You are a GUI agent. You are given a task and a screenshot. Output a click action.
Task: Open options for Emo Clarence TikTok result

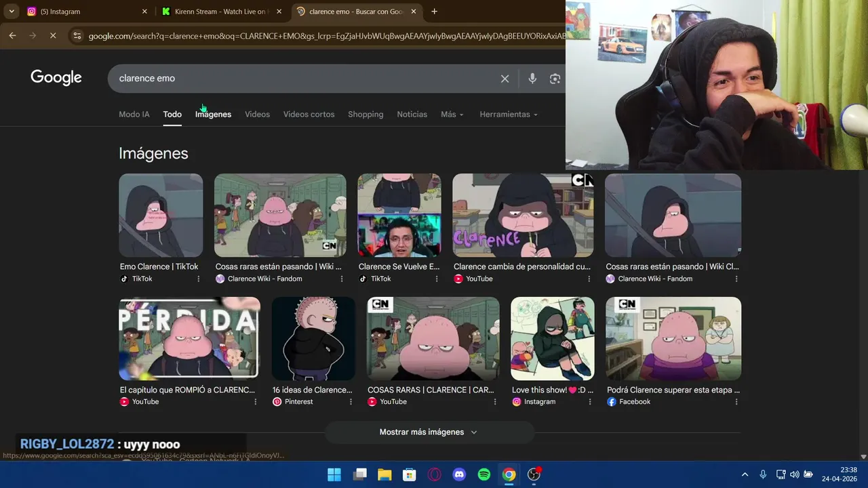coord(199,279)
